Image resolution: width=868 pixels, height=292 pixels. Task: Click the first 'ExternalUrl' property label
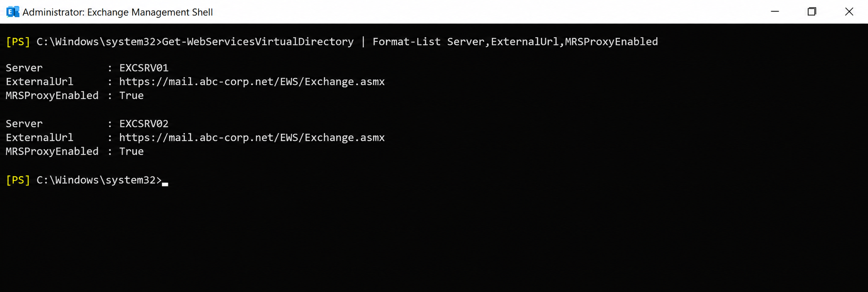click(40, 82)
